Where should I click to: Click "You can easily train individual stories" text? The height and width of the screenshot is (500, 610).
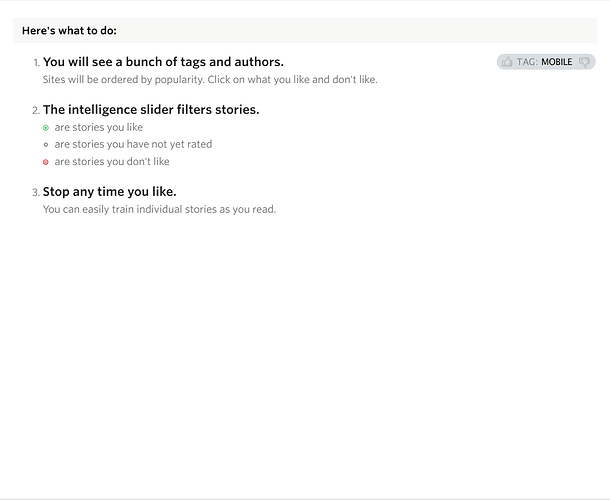point(159,210)
